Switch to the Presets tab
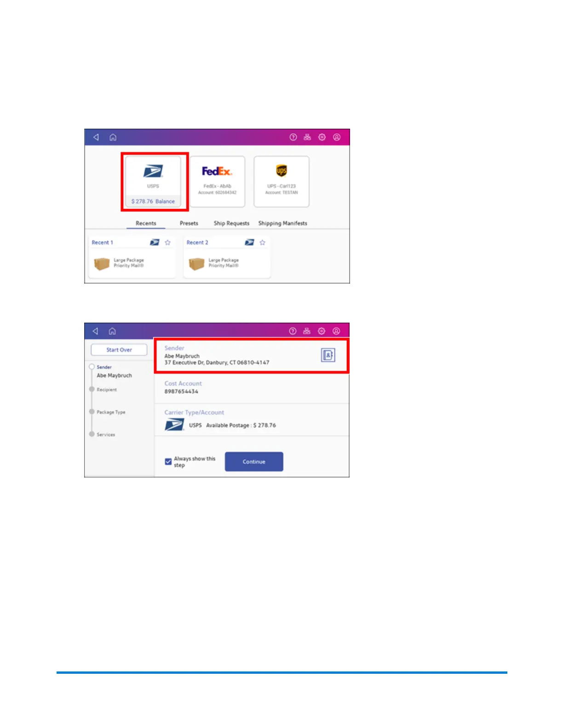 (x=189, y=223)
